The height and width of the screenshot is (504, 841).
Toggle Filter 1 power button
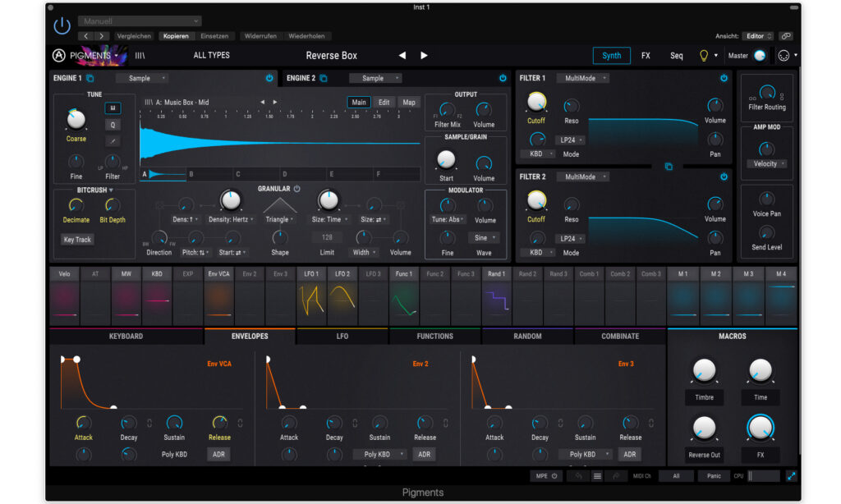(724, 78)
